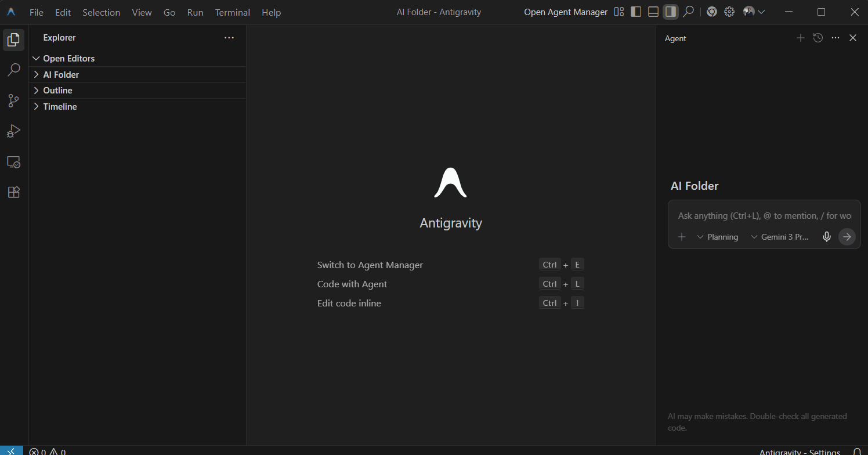Open title bar magnifier search icon
Image resolution: width=868 pixels, height=455 pixels.
point(688,12)
